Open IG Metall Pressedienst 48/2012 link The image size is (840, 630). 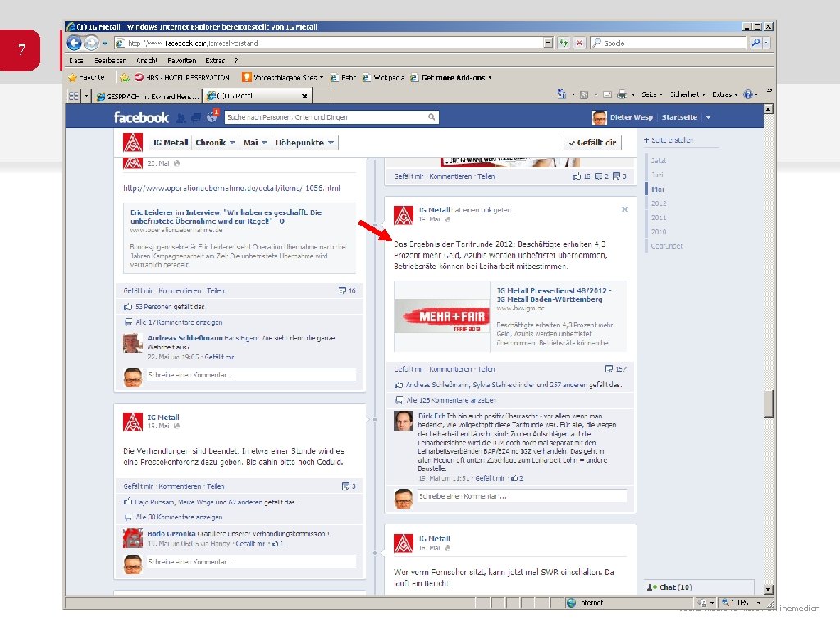554,294
